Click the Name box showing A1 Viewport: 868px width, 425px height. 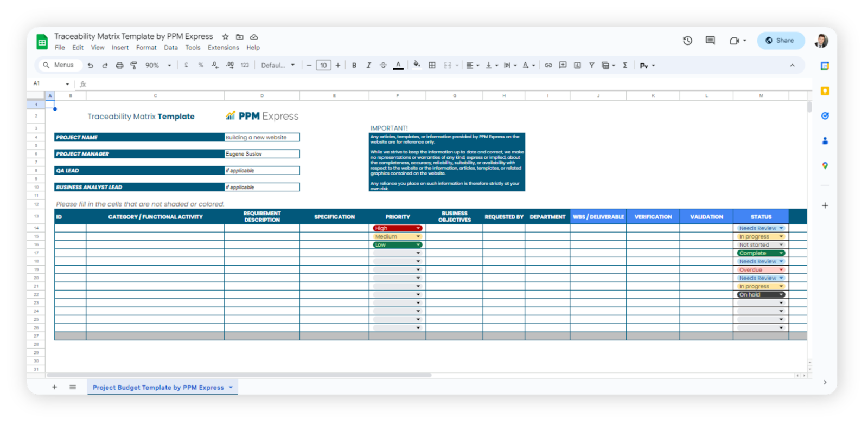coord(51,83)
